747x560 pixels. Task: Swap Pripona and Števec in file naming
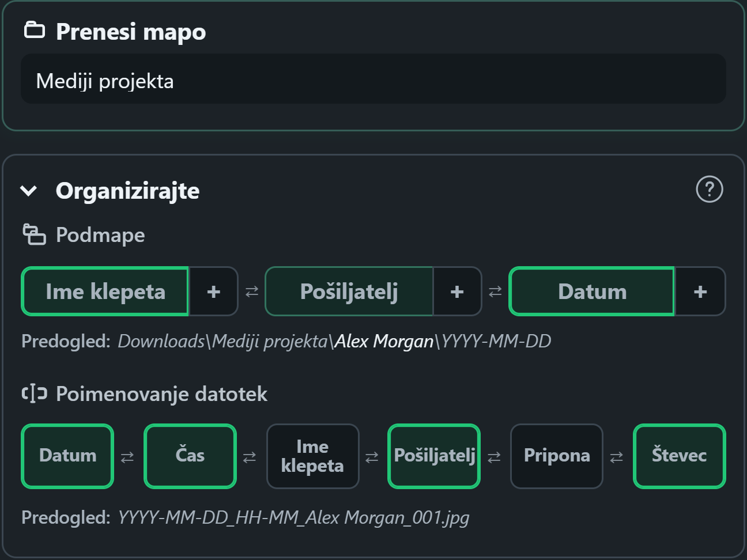click(616, 457)
